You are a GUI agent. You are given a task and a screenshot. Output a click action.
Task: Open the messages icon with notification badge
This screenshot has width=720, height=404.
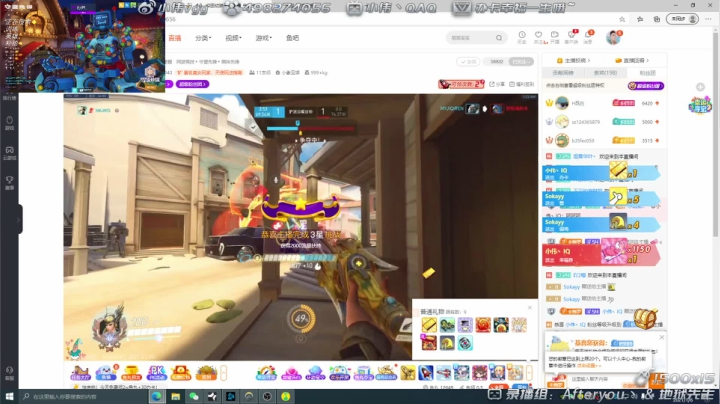click(x=588, y=37)
